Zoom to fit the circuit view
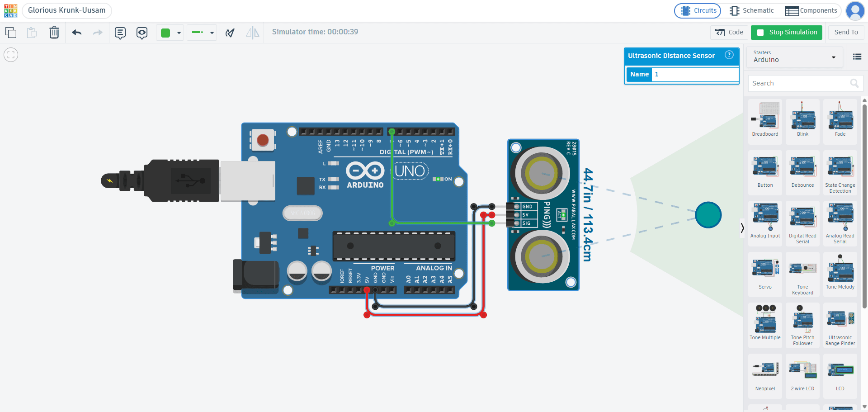This screenshot has height=412, width=868. click(x=11, y=55)
